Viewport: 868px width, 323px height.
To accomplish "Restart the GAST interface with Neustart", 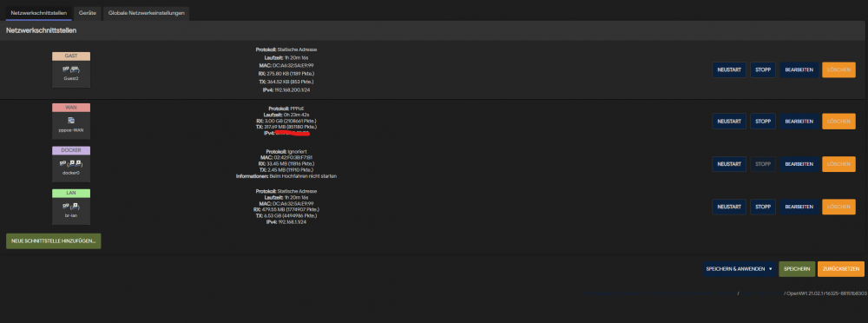I will pyautogui.click(x=729, y=69).
